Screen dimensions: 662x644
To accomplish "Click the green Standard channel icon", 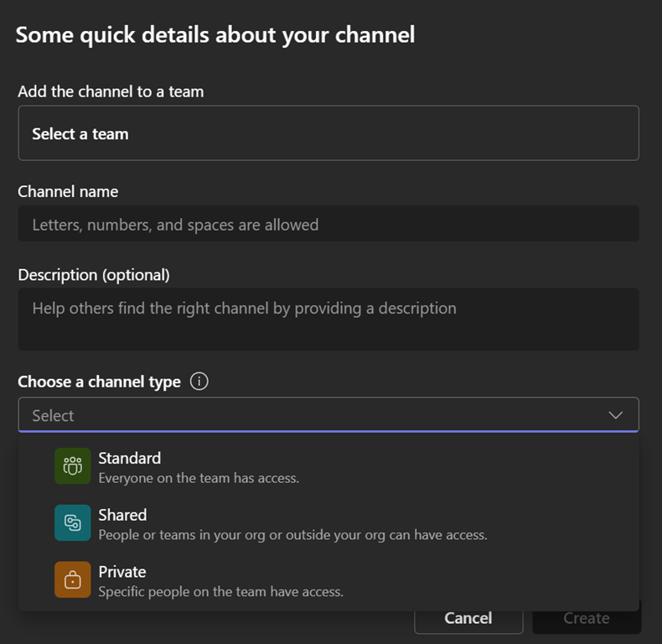I will [x=73, y=466].
